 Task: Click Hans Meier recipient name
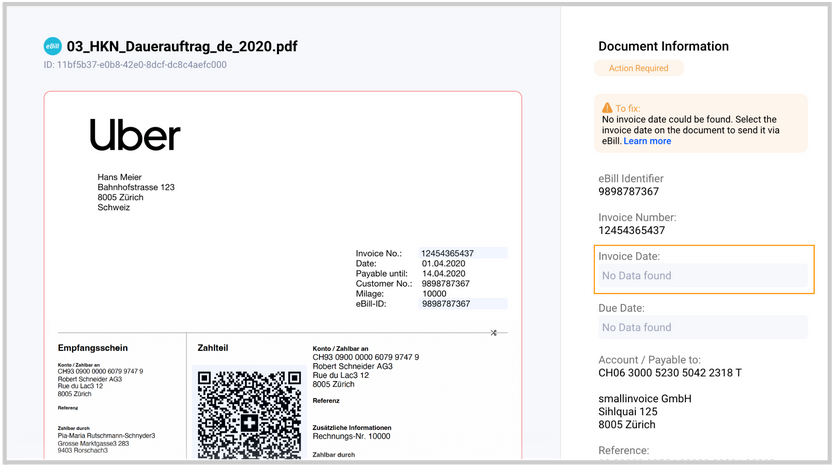click(x=119, y=177)
